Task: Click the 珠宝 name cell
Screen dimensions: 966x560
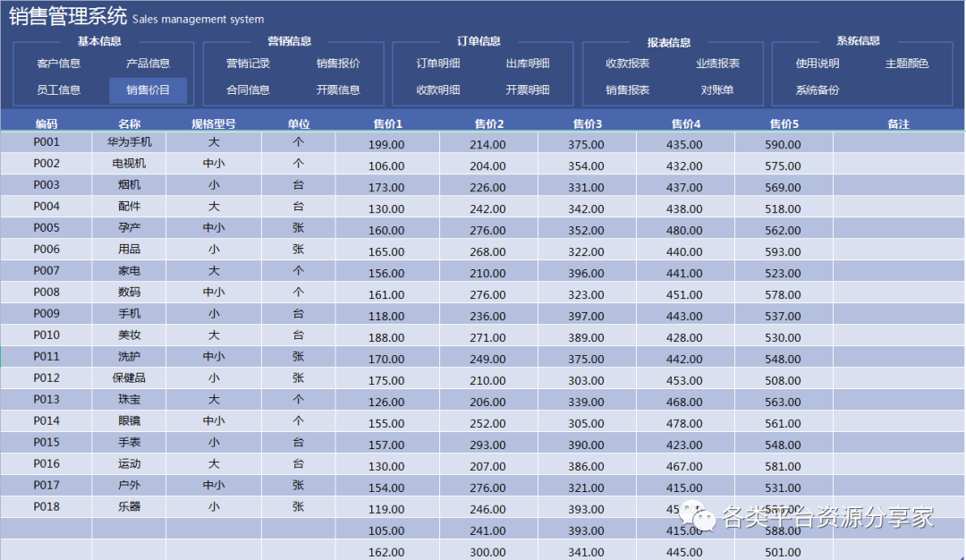Action: (x=130, y=399)
